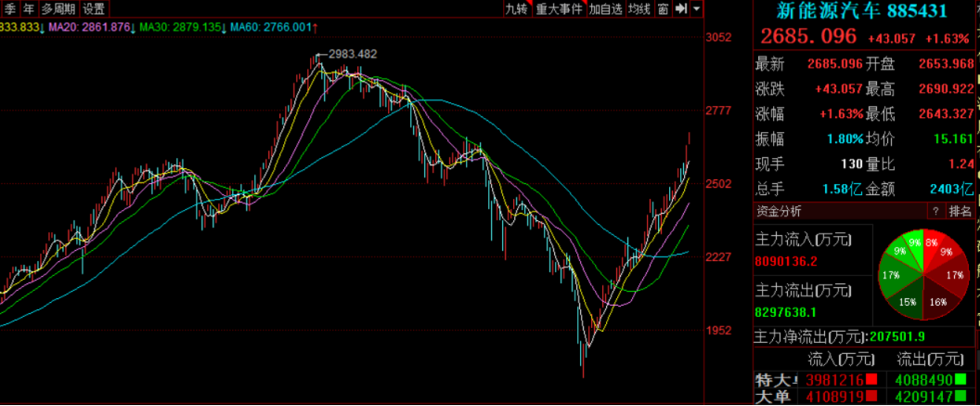Click the MA30 value 2879.135
Image resolution: width=980 pixels, height=406 pixels.
[x=197, y=27]
